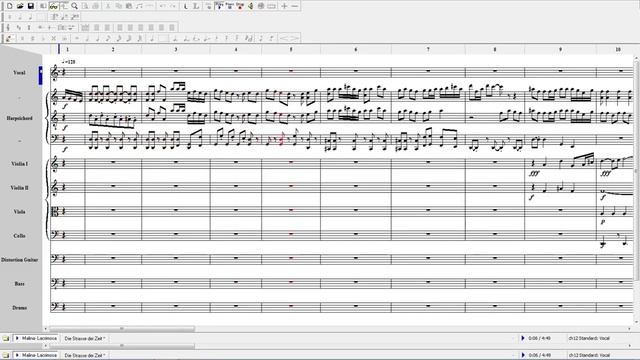Choose the half note duration
This screenshot has width=640, height=360.
pyautogui.click(x=87, y=38)
